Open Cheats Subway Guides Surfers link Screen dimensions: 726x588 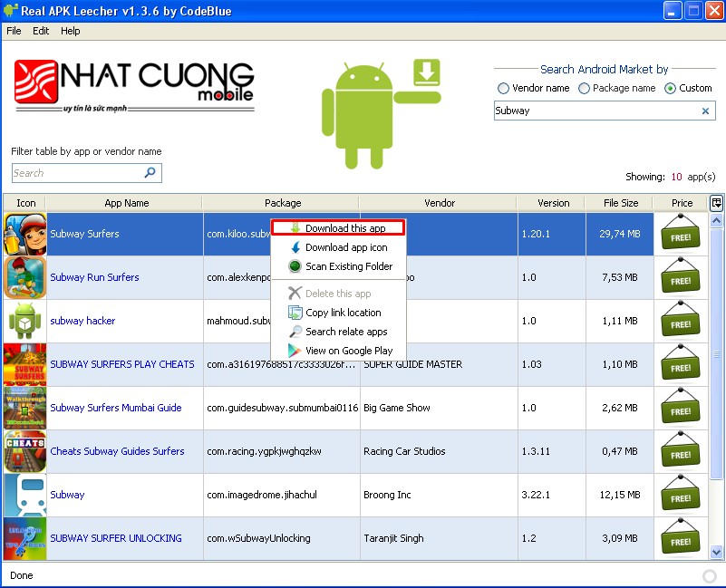[x=117, y=451]
